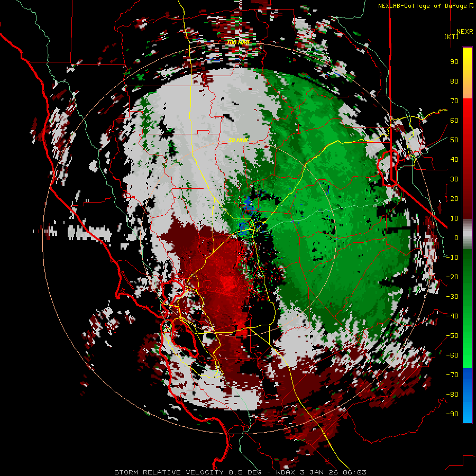
Task: Select the positive 30 legend value
Action: point(454,179)
